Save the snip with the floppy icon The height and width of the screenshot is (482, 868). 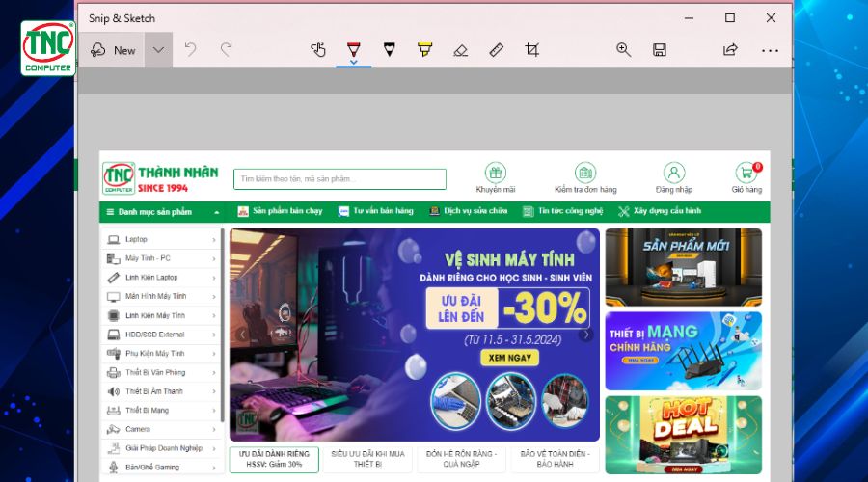[x=660, y=50]
